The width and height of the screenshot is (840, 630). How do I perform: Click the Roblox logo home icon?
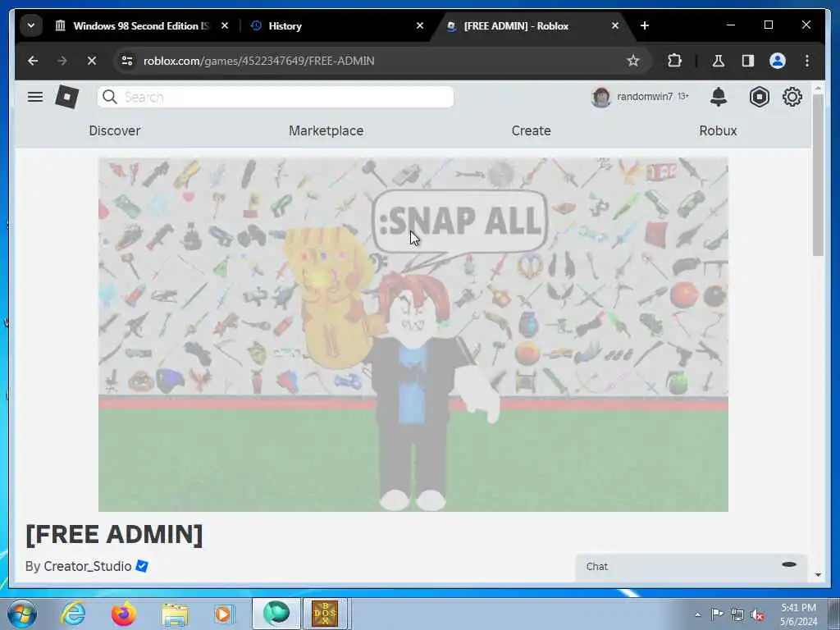[67, 97]
